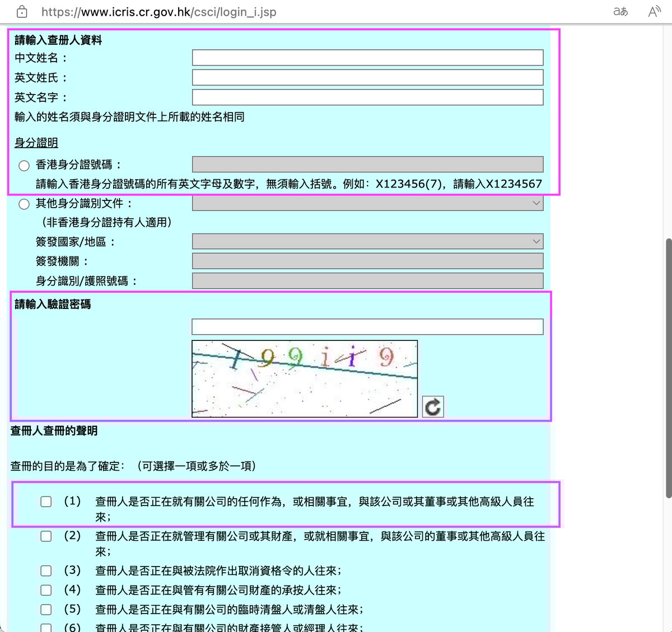Check option (4) about mortgagee dealings

coord(46,590)
